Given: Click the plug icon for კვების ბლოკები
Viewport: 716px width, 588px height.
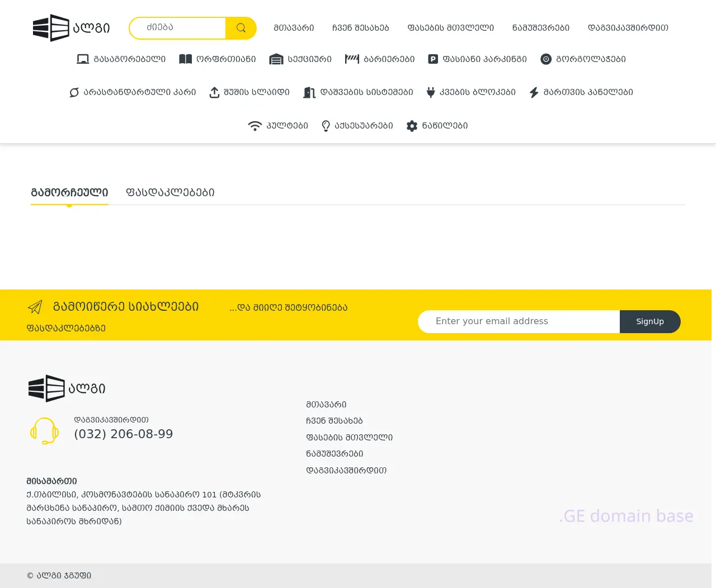Looking at the screenshot, I should point(431,93).
